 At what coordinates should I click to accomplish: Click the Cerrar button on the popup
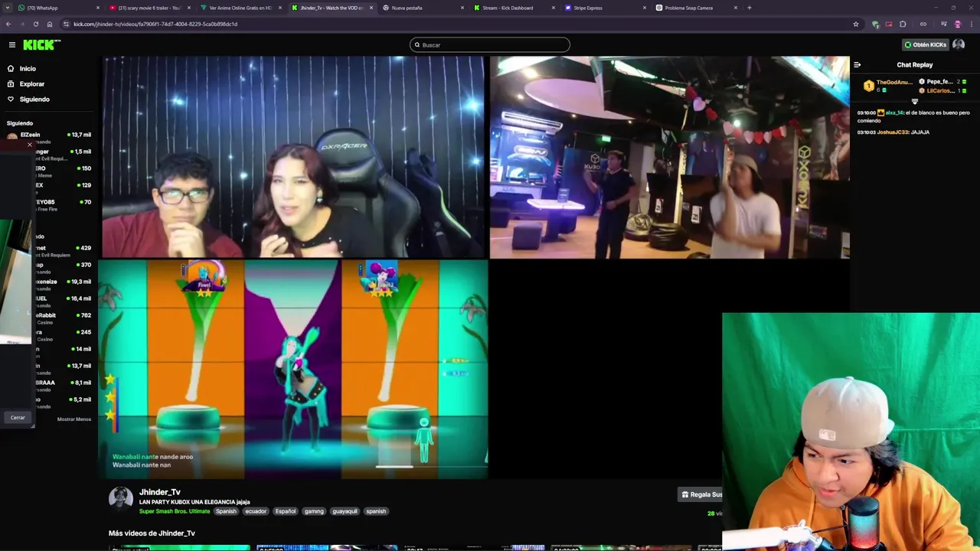(18, 418)
